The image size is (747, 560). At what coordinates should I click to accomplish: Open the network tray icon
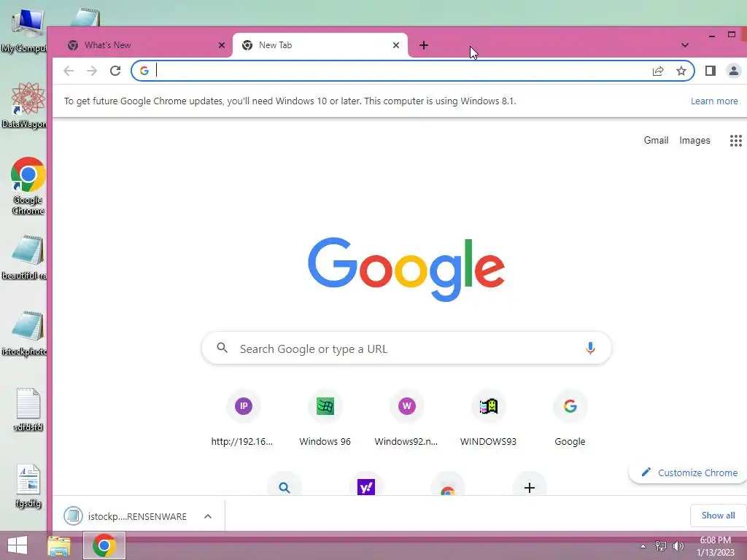pyautogui.click(x=661, y=546)
